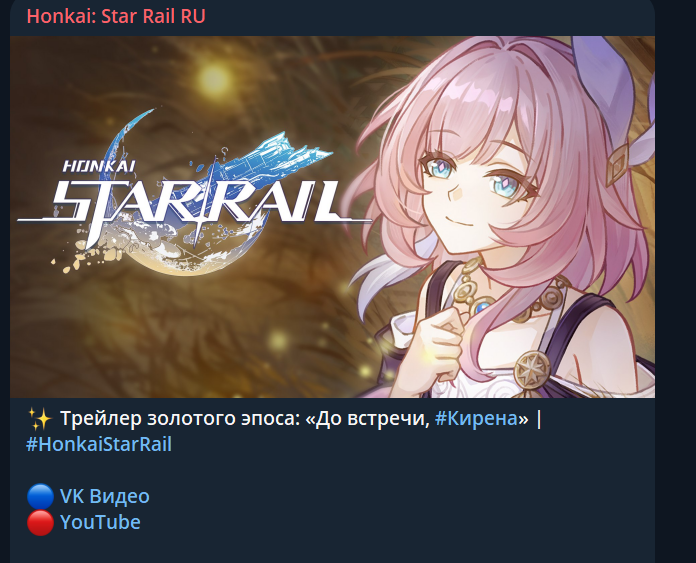This screenshot has height=563, width=696.
Task: Click the blue gem on the necklace
Action: pyautogui.click(x=482, y=306)
